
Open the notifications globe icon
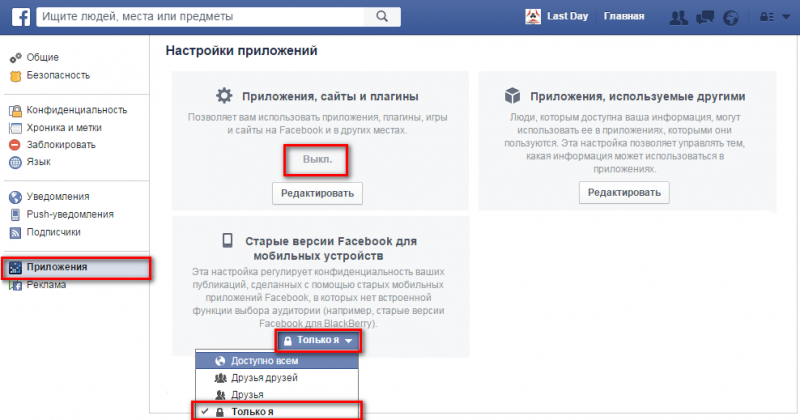pos(731,18)
